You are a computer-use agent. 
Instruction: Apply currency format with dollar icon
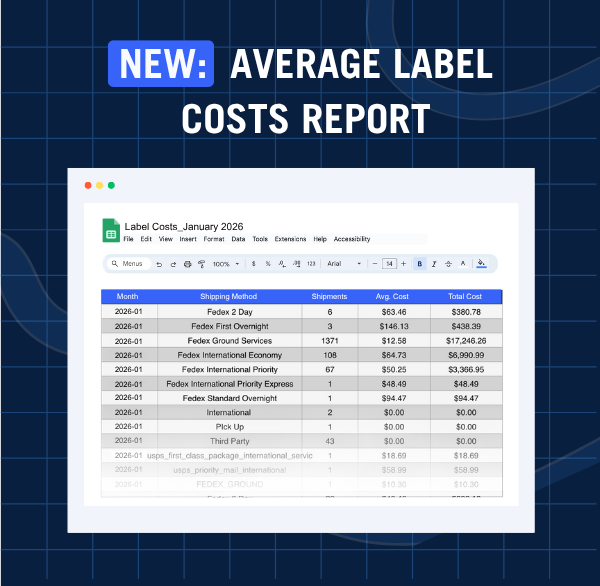pyautogui.click(x=254, y=264)
